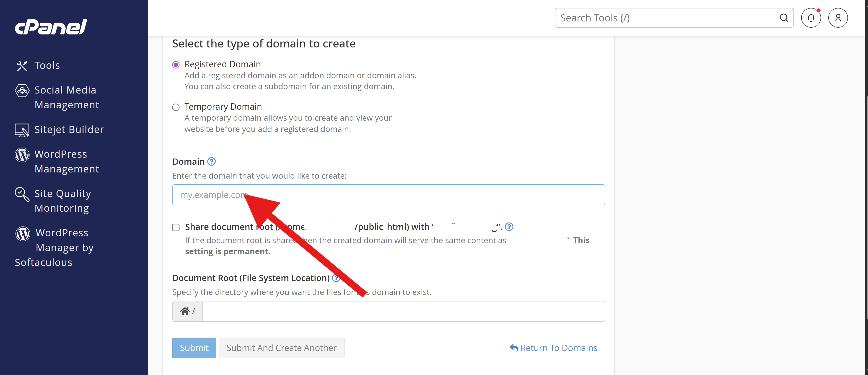Image resolution: width=868 pixels, height=375 pixels.
Task: Select the Temporary Domain radio option
Action: 176,107
